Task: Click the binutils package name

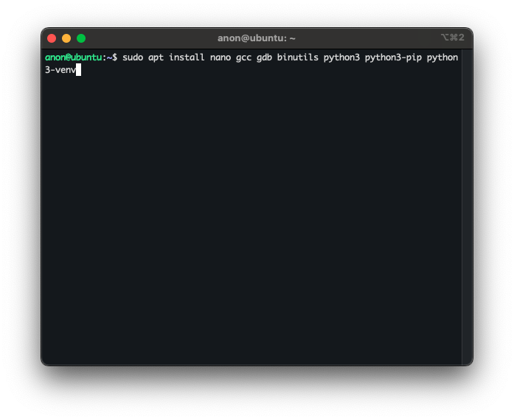Action: pos(297,57)
